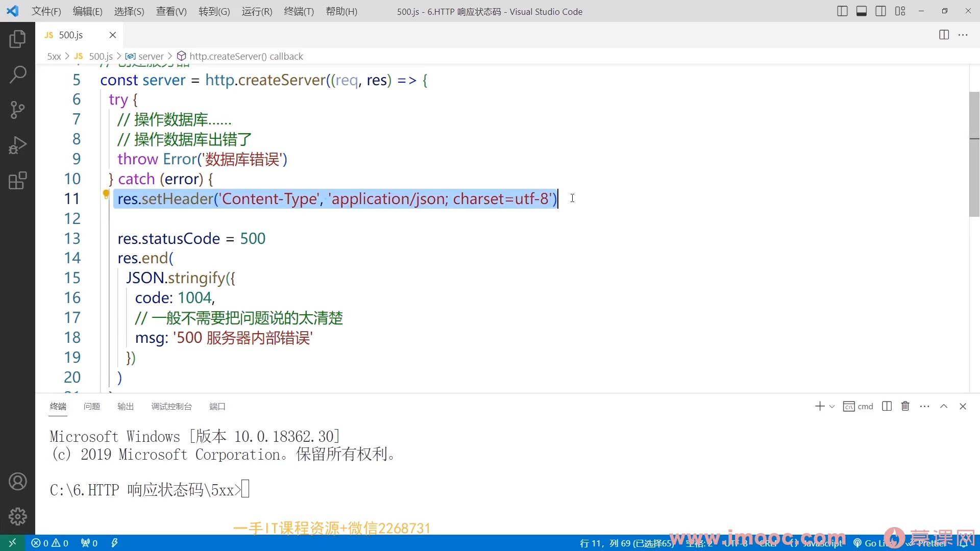This screenshot has height=551, width=980.
Task: Customize layout icon in title bar
Action: tap(900, 11)
